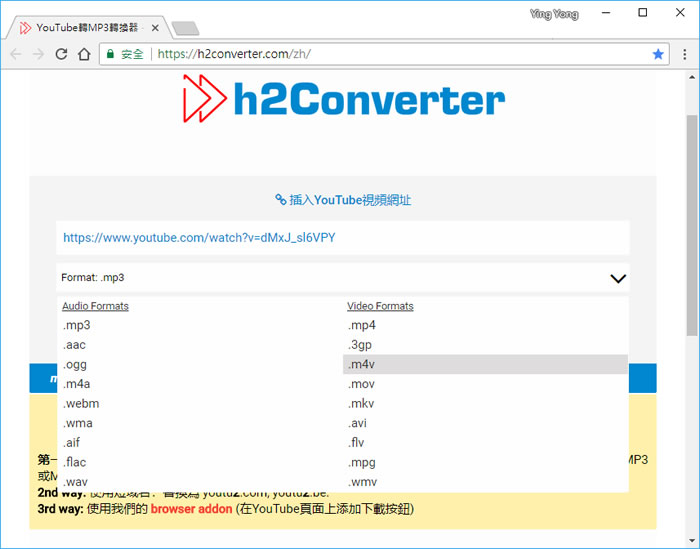Open the browser addon link
Image resolution: width=700 pixels, height=549 pixels.
(191, 509)
